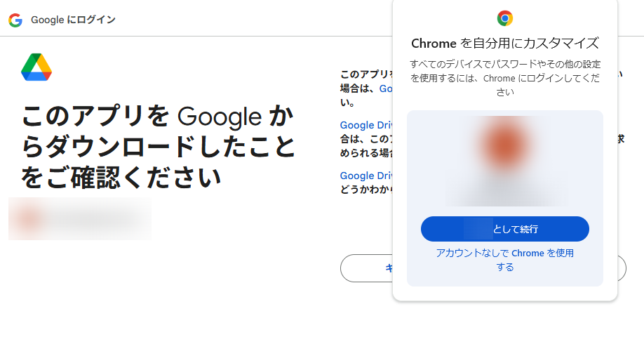Click the Chrome logo in the popup
The height and width of the screenshot is (342, 644).
504,18
